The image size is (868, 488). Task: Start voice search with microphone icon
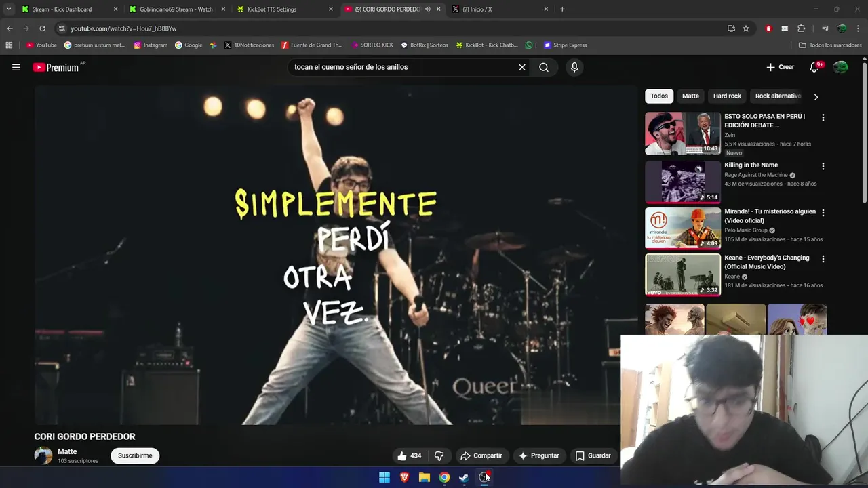(x=574, y=67)
